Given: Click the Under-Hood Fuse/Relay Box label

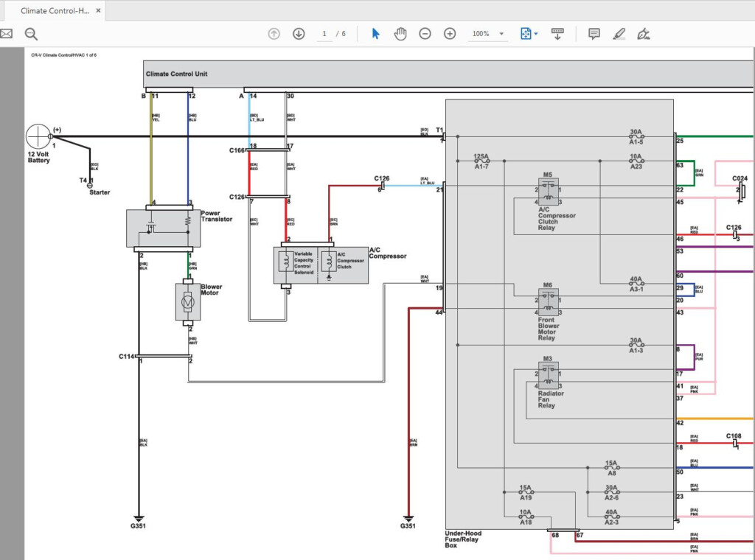Looking at the screenshot, I should pos(463,539).
